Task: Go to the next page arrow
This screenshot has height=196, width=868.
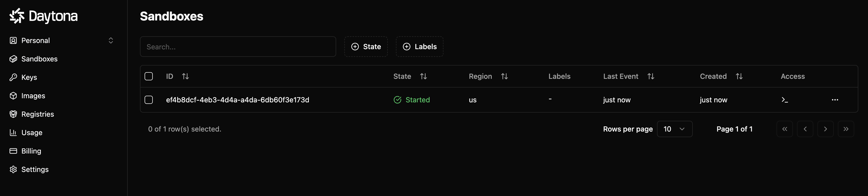Action: [x=825, y=129]
